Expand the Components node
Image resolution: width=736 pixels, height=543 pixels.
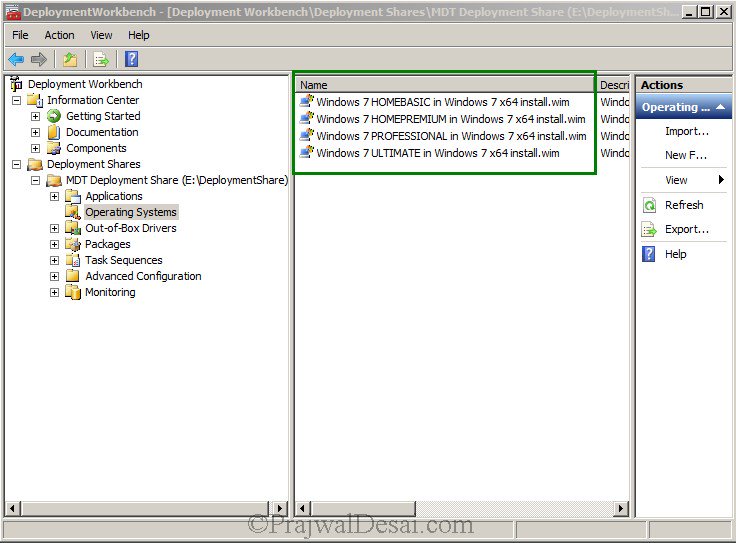(36, 148)
